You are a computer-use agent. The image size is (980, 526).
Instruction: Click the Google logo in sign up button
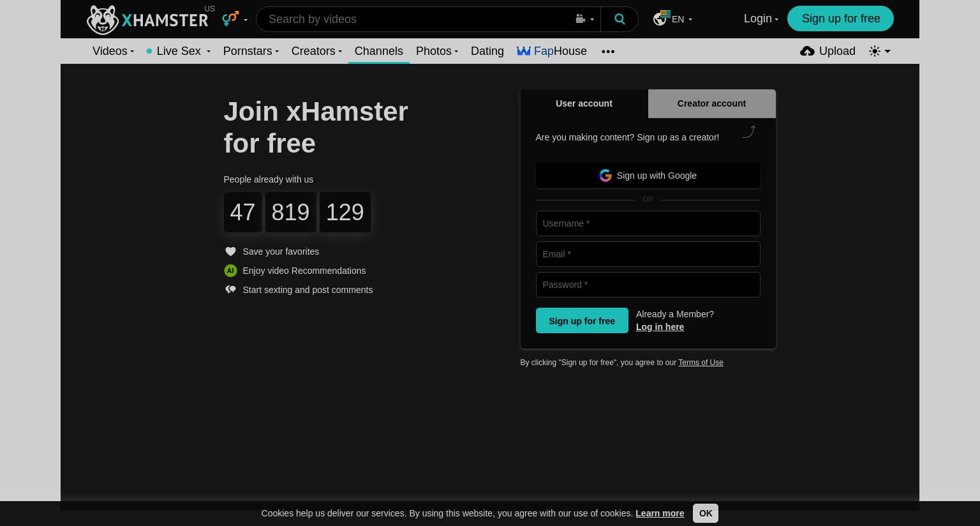coord(605,176)
